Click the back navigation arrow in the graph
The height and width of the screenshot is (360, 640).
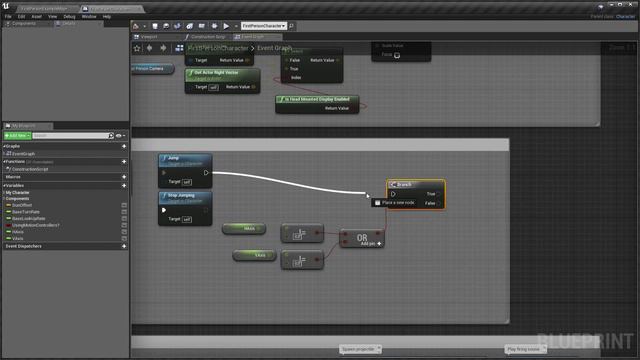(150, 48)
